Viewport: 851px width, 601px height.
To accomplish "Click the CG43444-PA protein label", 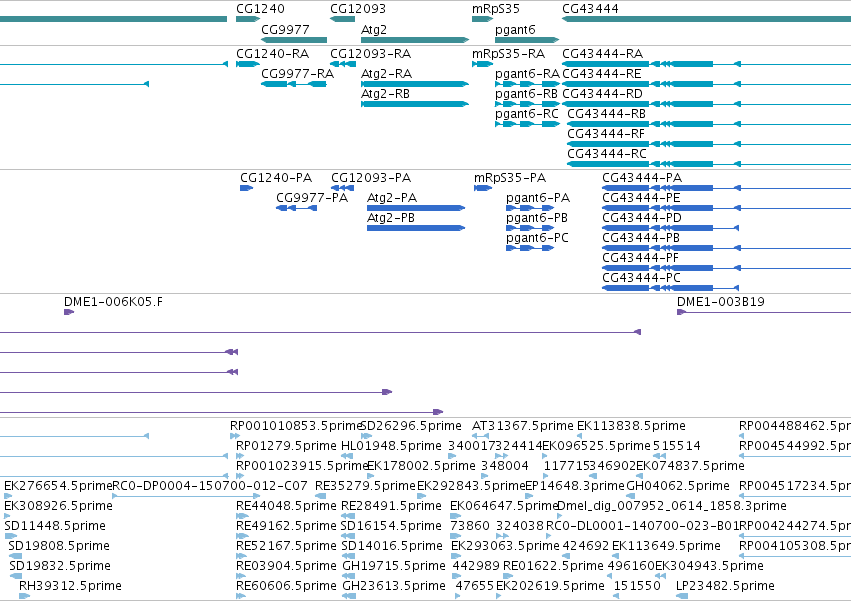I will [642, 178].
